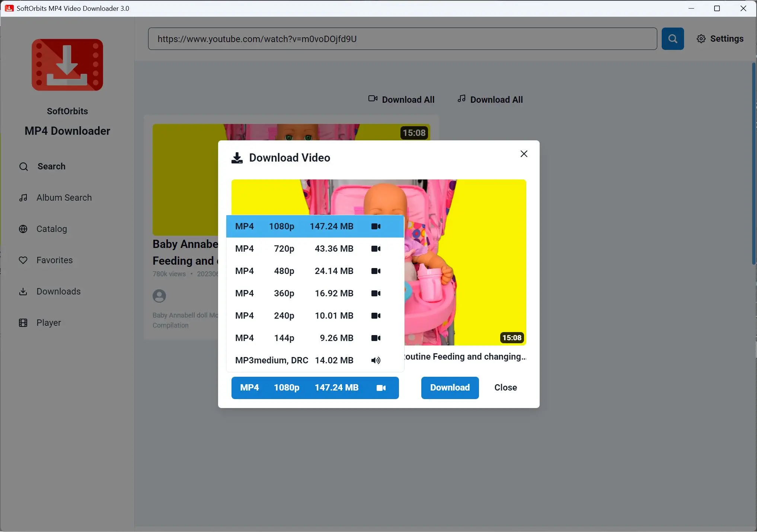The width and height of the screenshot is (757, 532).
Task: Click the download icon in the dialog header
Action: click(x=237, y=158)
